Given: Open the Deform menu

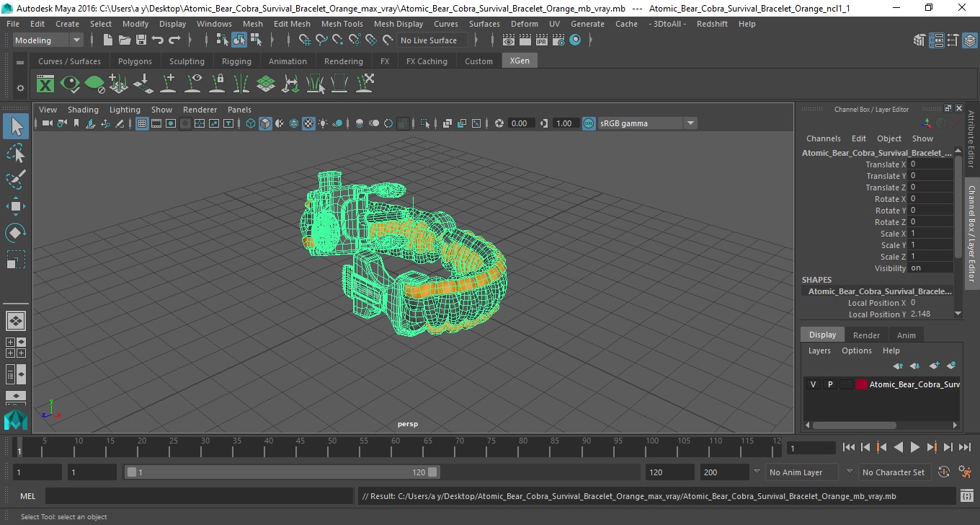Looking at the screenshot, I should 524,24.
